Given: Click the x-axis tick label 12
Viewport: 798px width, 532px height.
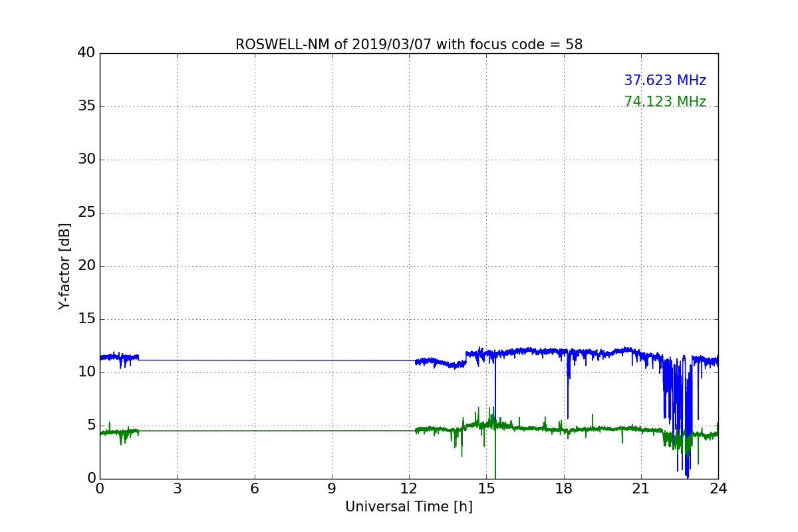Looking at the screenshot, I should tap(409, 489).
